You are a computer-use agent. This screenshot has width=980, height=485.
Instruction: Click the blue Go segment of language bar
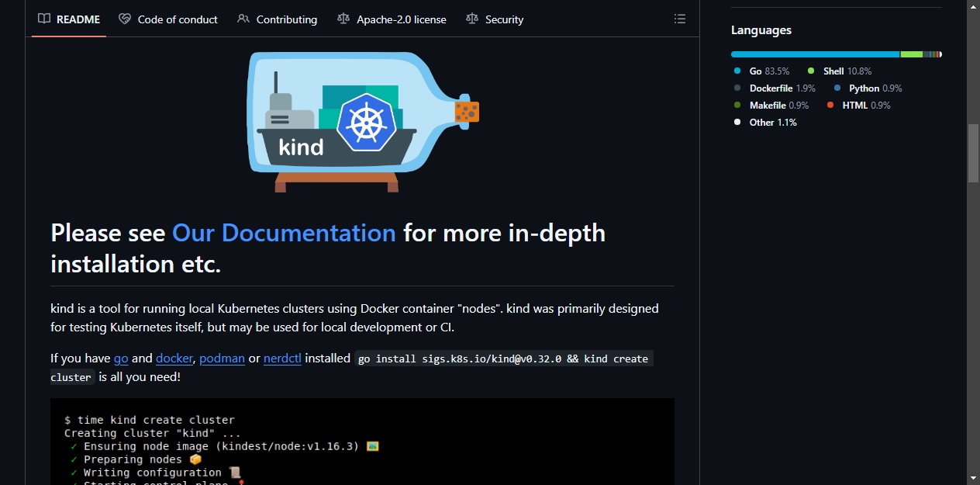point(815,54)
